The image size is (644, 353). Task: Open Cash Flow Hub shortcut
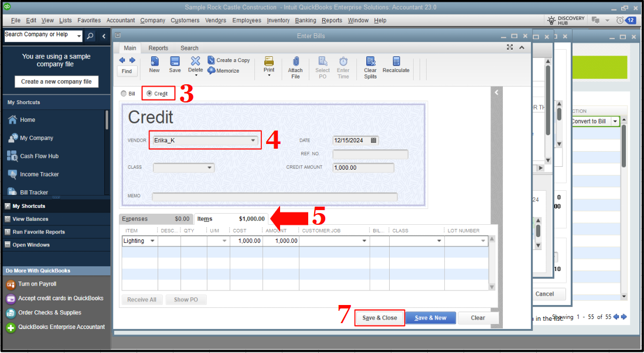pos(33,156)
